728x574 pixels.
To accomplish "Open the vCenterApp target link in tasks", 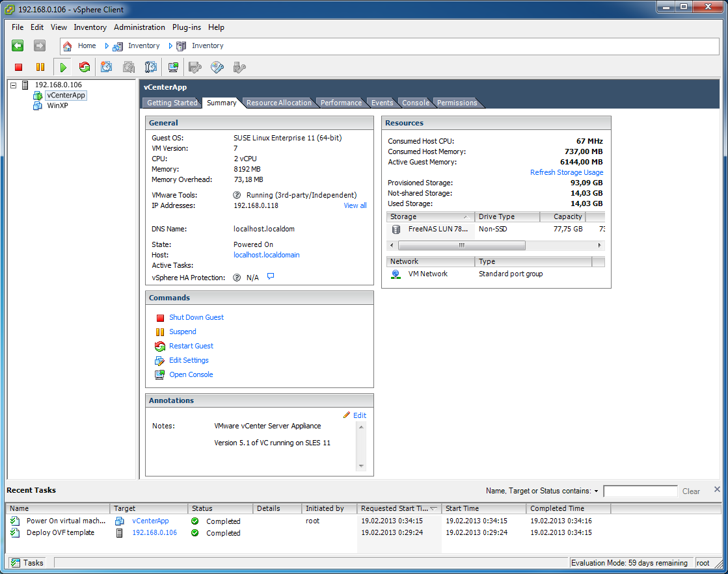I will point(150,521).
